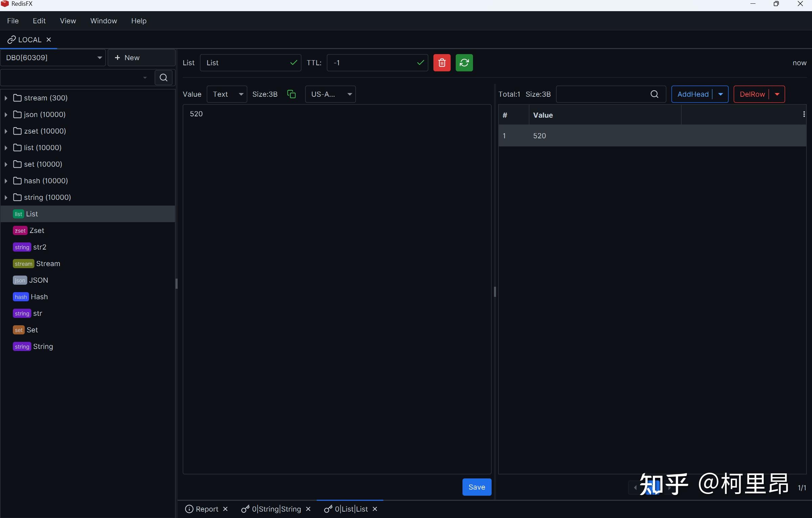
Task: Select the Zset key in the tree
Action: [x=37, y=231]
